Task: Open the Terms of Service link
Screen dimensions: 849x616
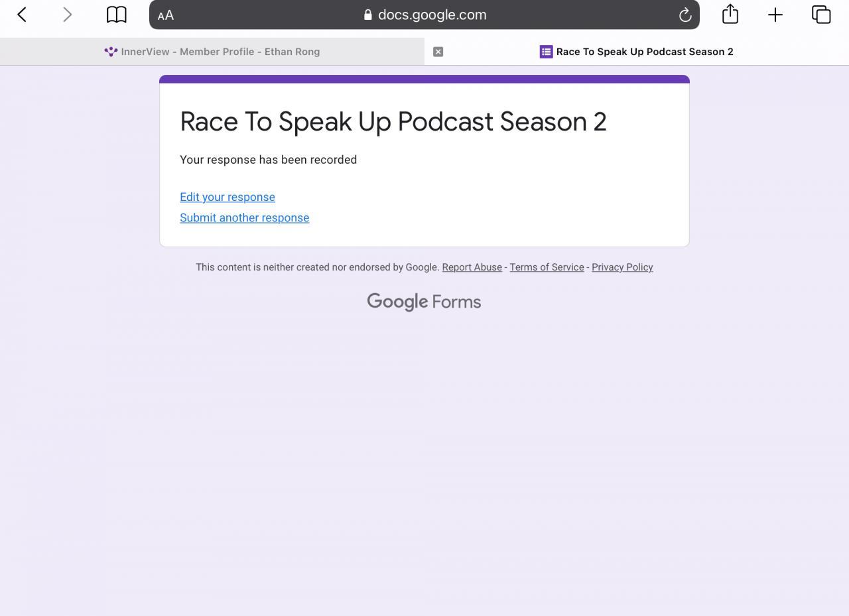Action: pos(547,267)
